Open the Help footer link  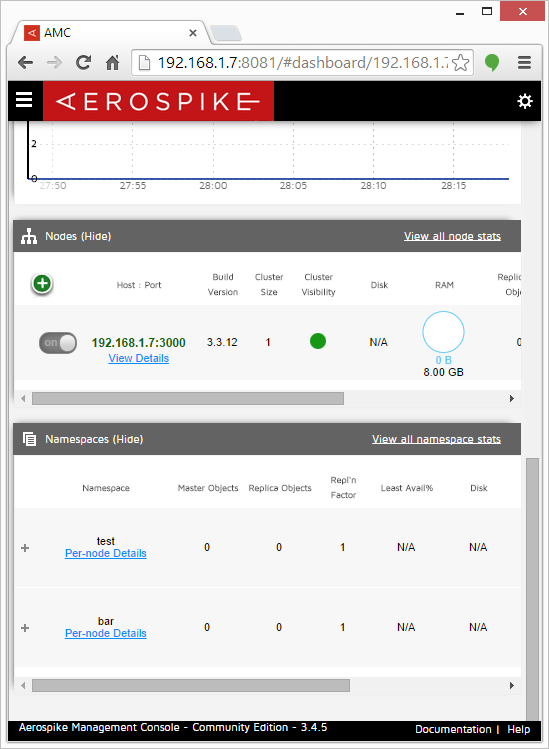point(518,729)
